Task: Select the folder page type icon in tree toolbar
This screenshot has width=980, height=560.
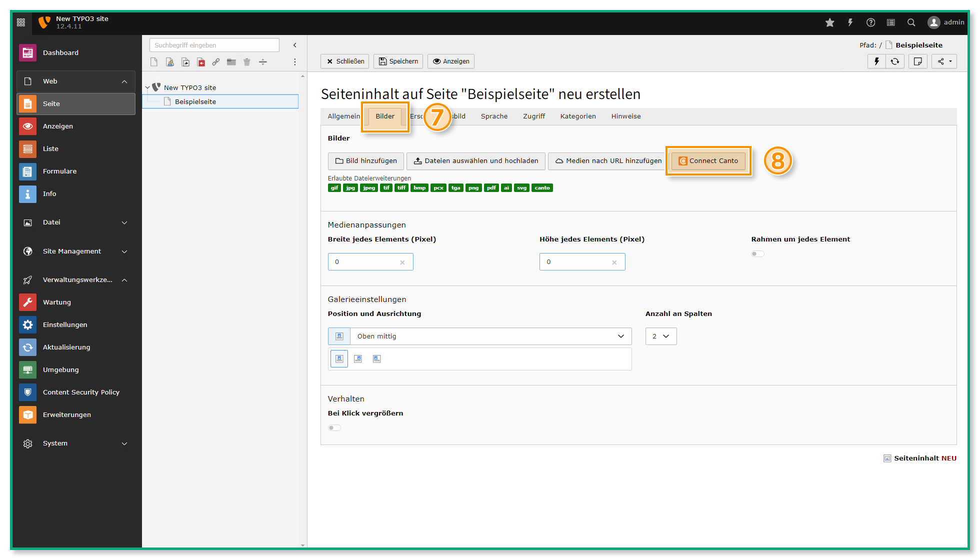Action: click(x=231, y=62)
